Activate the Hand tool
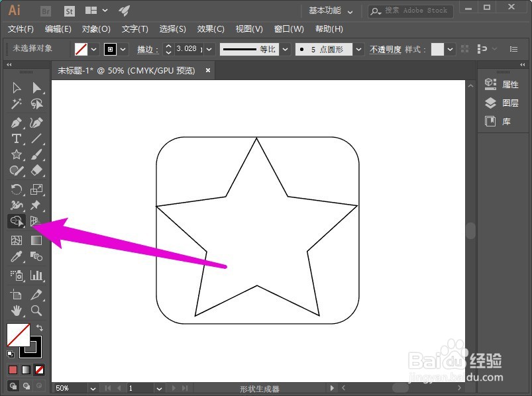The image size is (532, 396). (x=17, y=310)
